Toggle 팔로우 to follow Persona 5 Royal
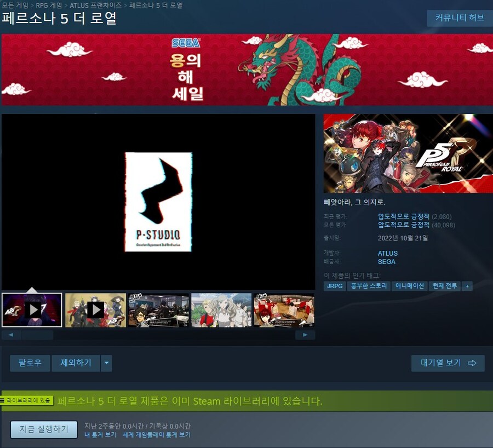The height and width of the screenshot is (448, 493). click(x=30, y=363)
